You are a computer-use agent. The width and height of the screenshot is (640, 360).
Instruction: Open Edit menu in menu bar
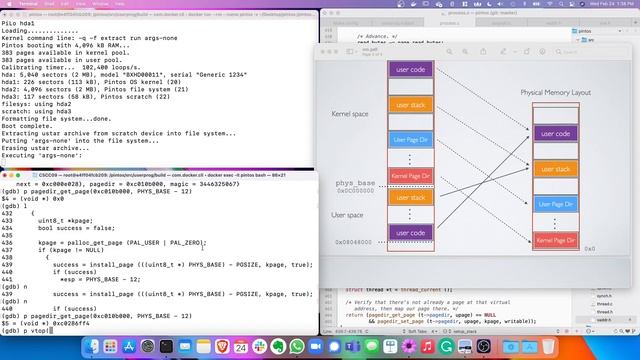pyautogui.click(x=64, y=4)
